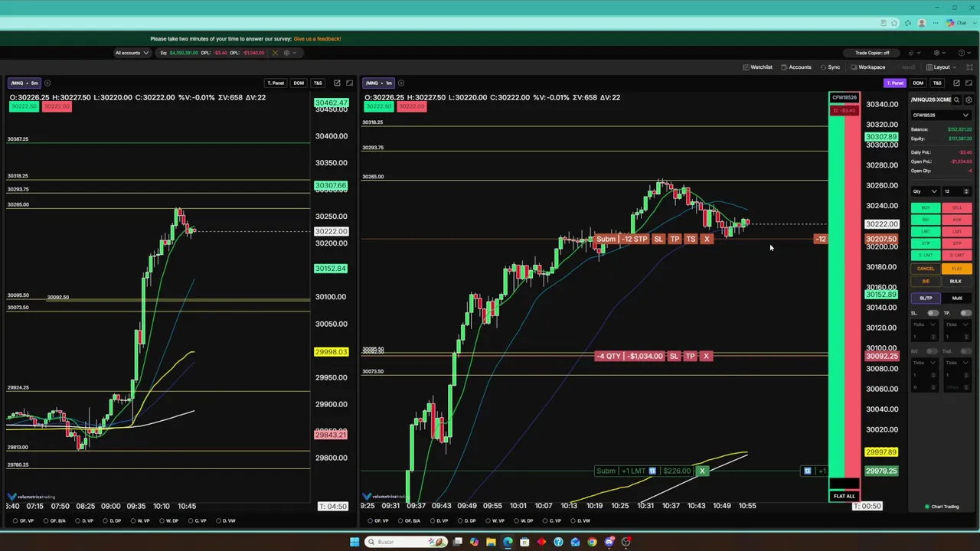Image resolution: width=980 pixels, height=551 pixels.
Task: Open DOM on the 5m chart
Action: pyautogui.click(x=299, y=83)
